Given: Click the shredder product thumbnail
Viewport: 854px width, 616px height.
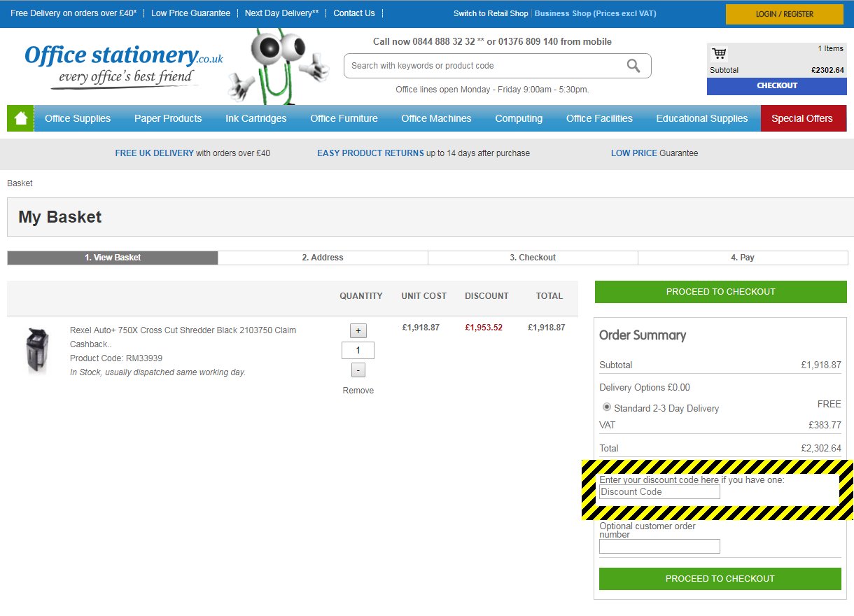Looking at the screenshot, I should click(x=38, y=351).
